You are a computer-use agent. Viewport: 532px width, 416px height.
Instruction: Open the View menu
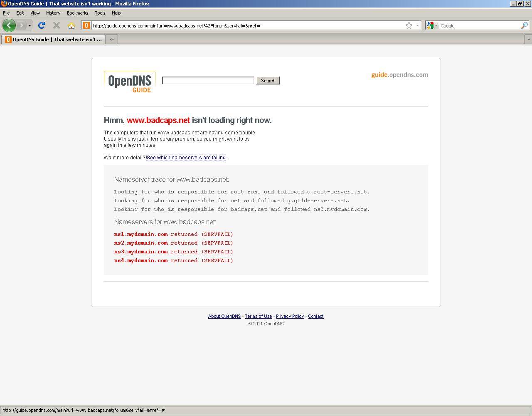pos(35,13)
